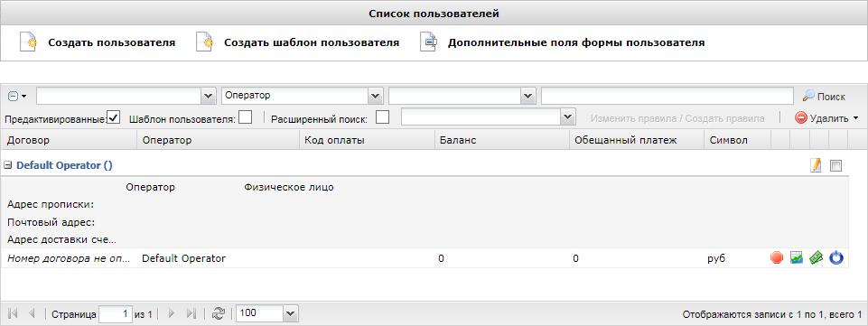Click the edit pencil icon for Default Operator
Screen dimensions: 868x326
816,165
